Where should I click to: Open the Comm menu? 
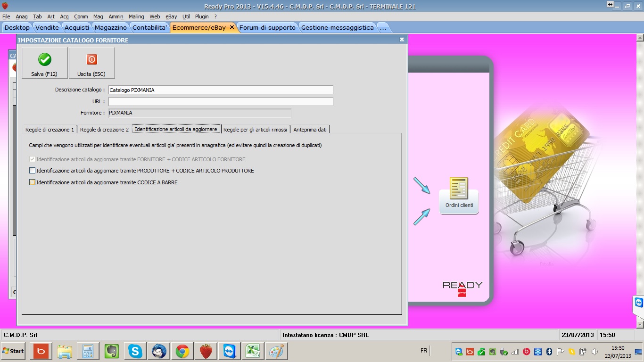tap(81, 16)
